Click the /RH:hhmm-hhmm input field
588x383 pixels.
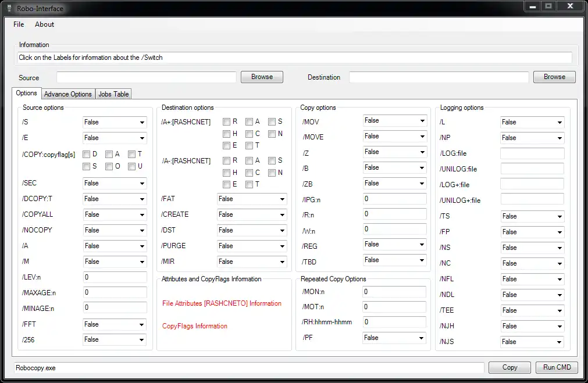(394, 322)
